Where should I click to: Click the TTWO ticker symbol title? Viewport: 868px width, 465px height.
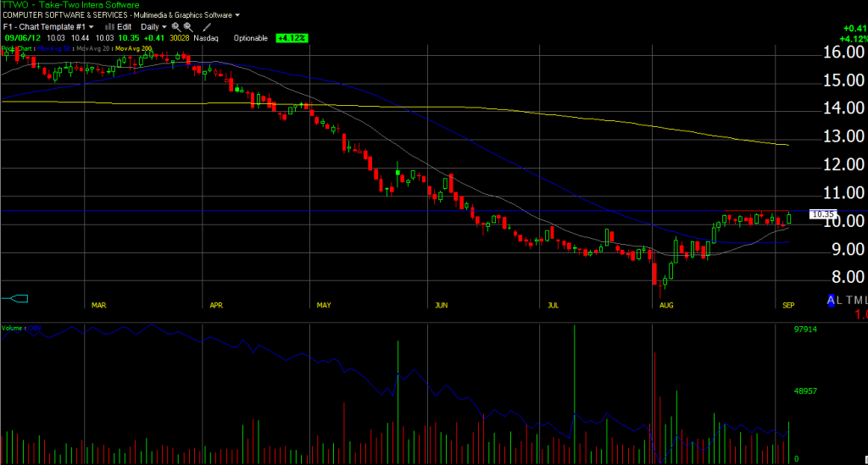(x=15, y=4)
